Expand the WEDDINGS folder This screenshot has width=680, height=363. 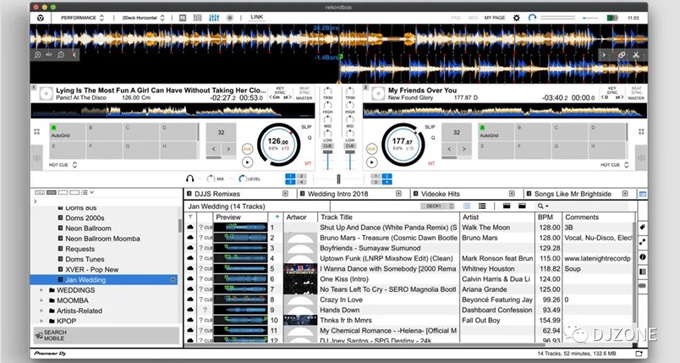click(42, 290)
